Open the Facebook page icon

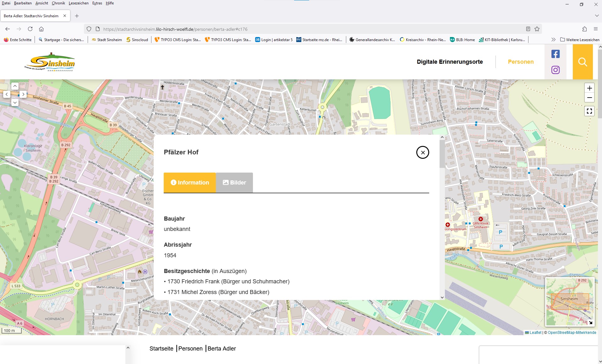pyautogui.click(x=555, y=54)
